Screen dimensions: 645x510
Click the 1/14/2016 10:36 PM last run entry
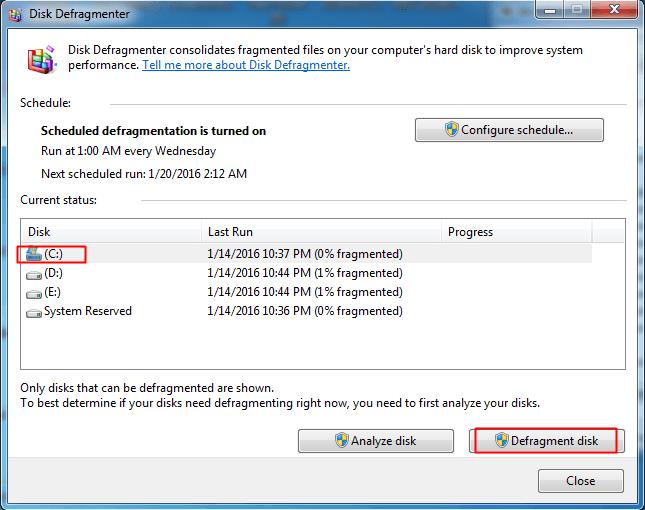(305, 311)
